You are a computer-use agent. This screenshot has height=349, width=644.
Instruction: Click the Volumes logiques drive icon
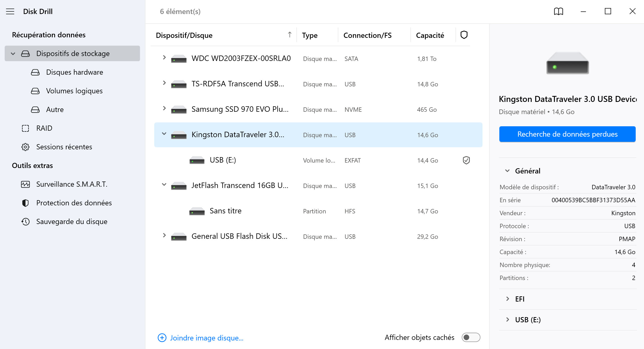point(35,91)
